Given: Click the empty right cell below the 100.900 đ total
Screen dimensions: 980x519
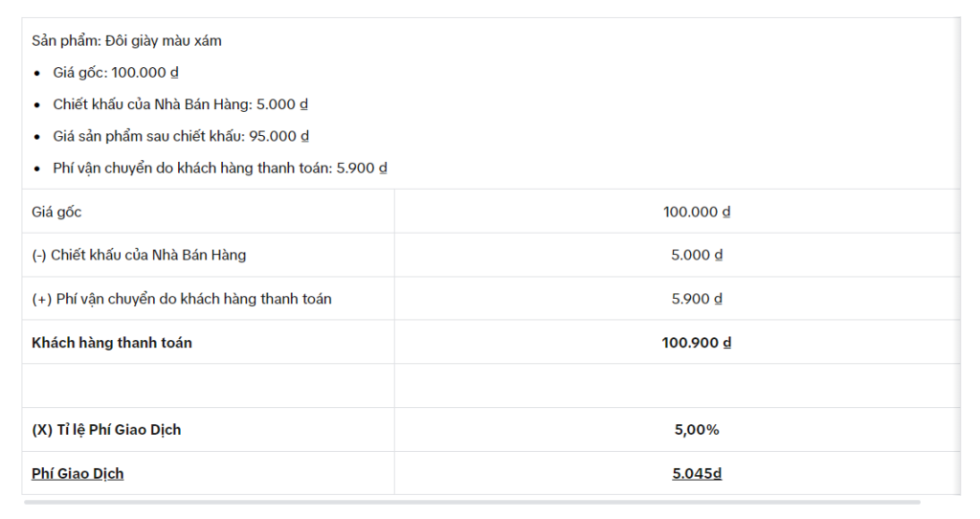Looking at the screenshot, I should [677, 386].
